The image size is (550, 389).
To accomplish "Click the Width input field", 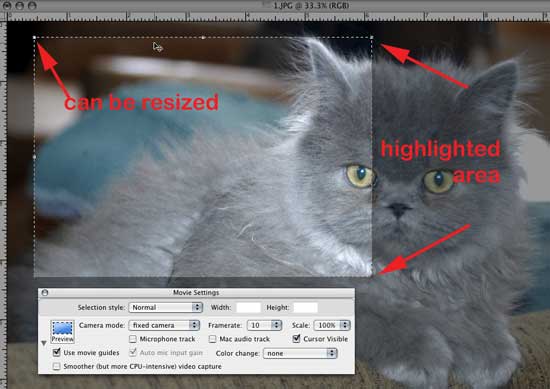I will pyautogui.click(x=248, y=308).
